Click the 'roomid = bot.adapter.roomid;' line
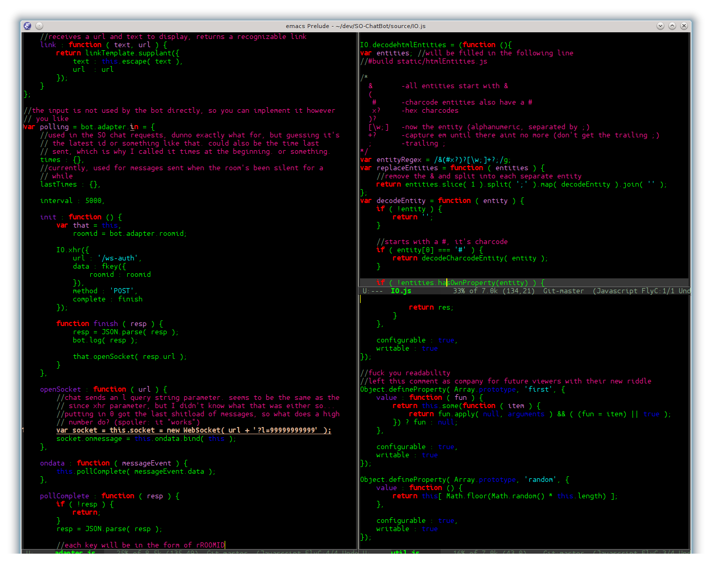 tap(130, 234)
